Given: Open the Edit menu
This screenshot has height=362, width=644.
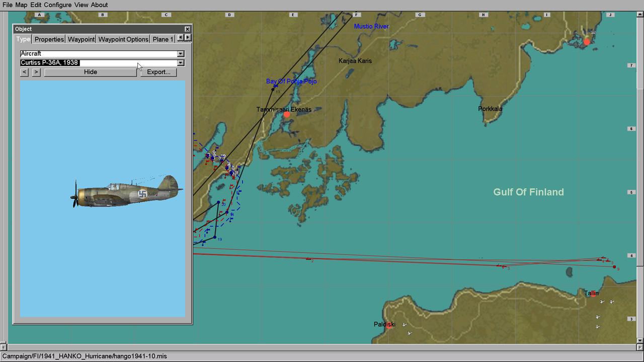Looking at the screenshot, I should pyautogui.click(x=36, y=5).
